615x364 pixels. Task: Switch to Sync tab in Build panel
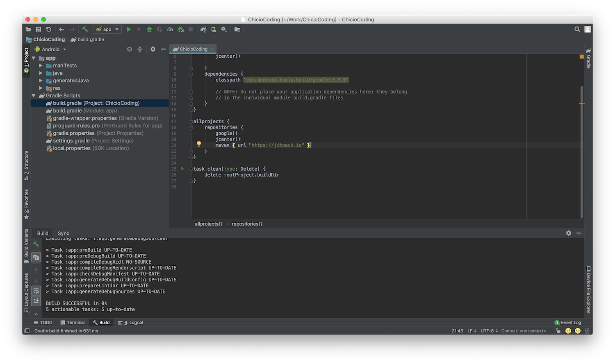[x=64, y=233]
